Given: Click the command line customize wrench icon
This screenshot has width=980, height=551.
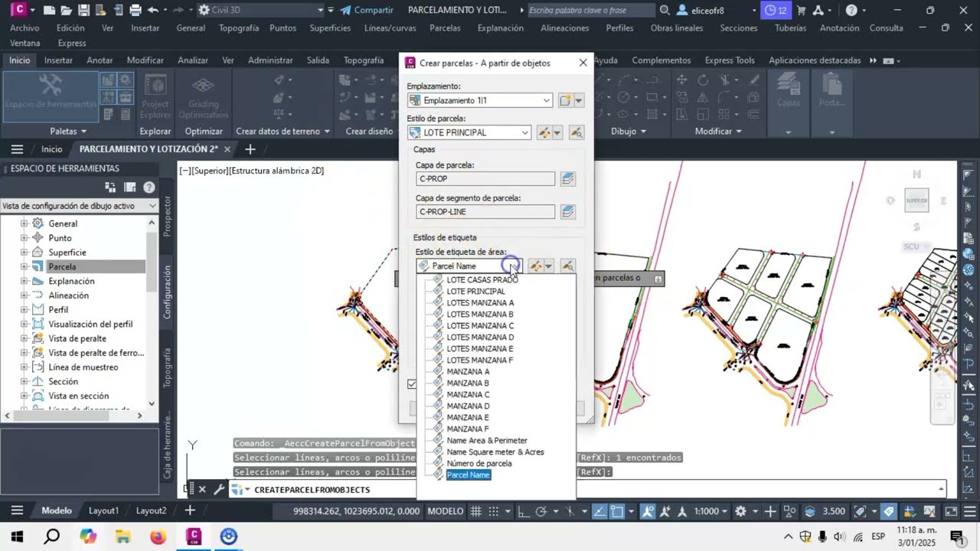Looking at the screenshot, I should 218,489.
